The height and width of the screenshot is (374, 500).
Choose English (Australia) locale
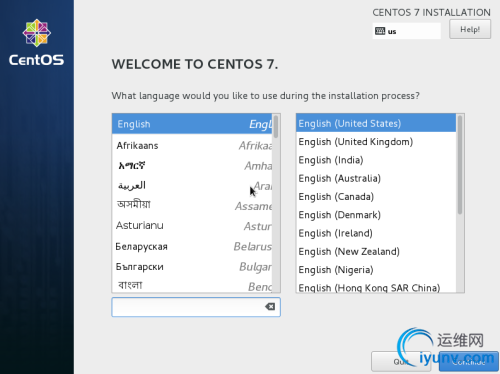(376, 178)
